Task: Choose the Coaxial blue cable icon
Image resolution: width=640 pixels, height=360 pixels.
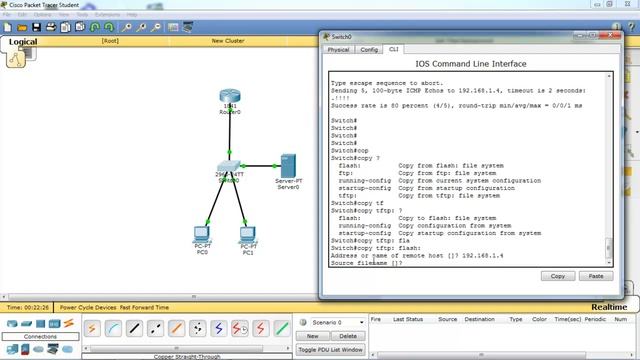Action: [219, 328]
